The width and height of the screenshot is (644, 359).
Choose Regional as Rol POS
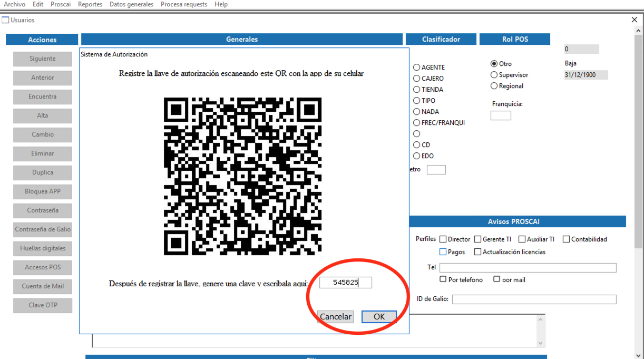[494, 86]
